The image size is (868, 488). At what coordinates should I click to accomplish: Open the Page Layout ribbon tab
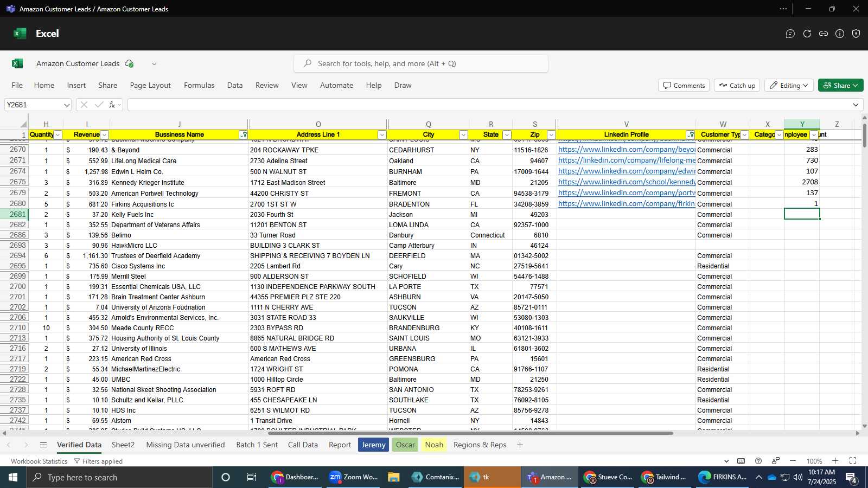(150, 85)
